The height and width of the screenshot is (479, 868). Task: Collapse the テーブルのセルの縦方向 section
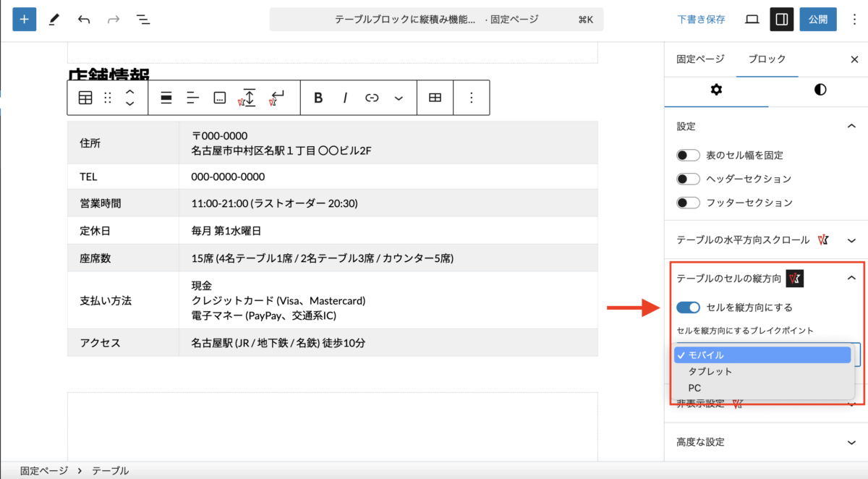pyautogui.click(x=851, y=278)
